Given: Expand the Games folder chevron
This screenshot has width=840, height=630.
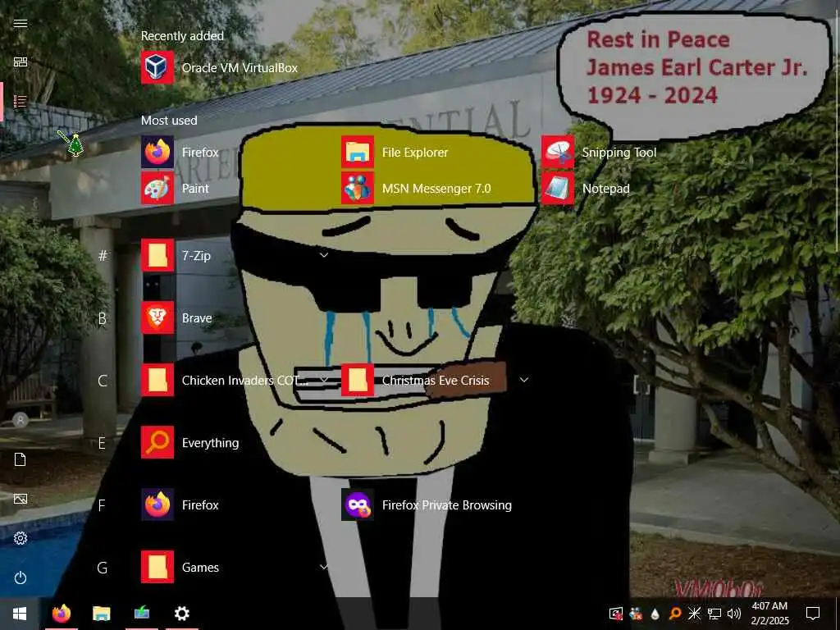Looking at the screenshot, I should tap(323, 566).
